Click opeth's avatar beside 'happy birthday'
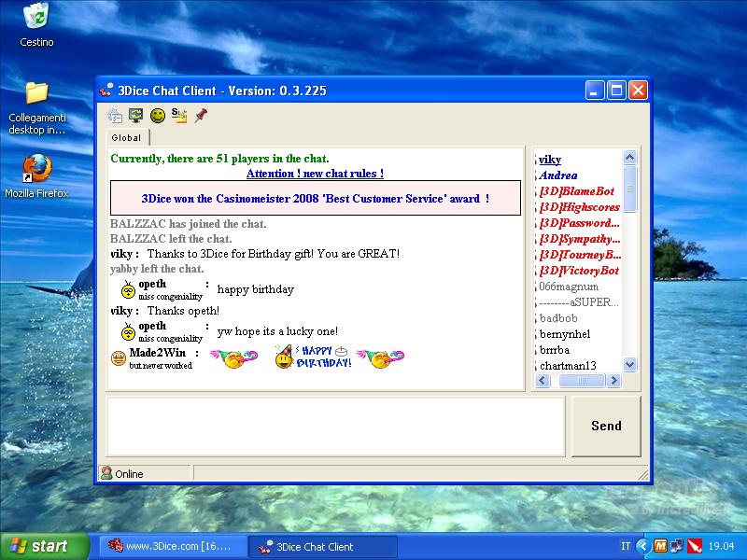This screenshot has height=560, width=747. (x=128, y=289)
